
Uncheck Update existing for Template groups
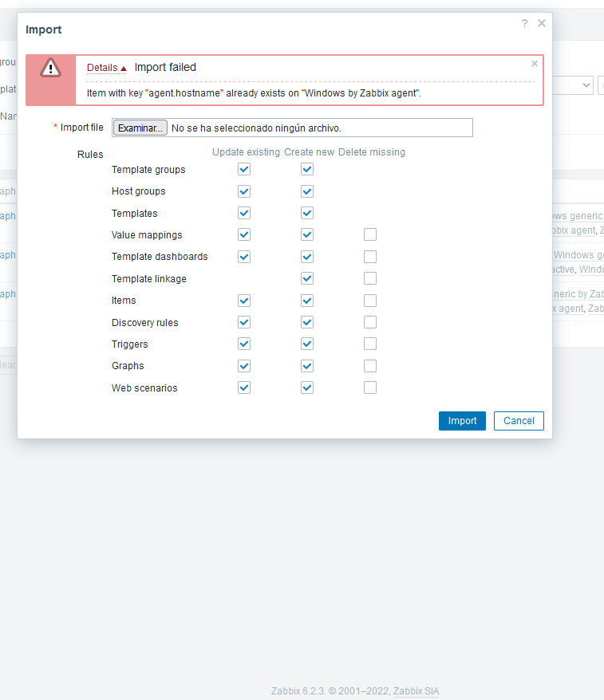244,169
